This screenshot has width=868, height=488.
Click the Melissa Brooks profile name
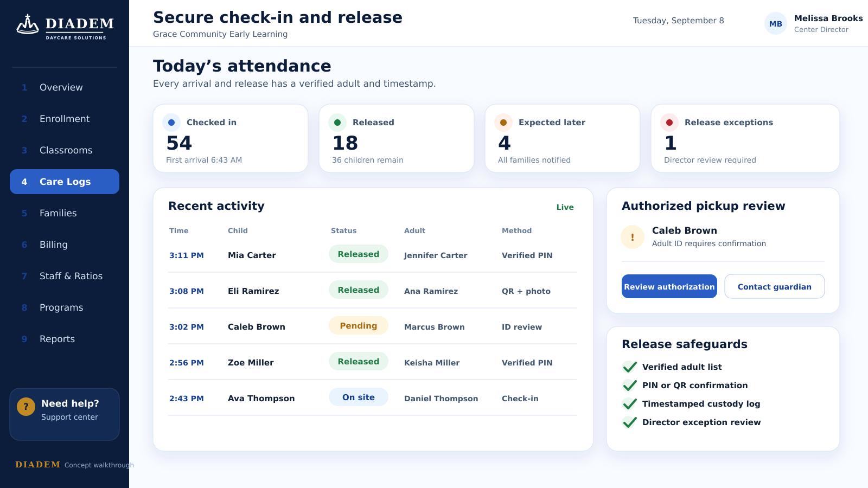coord(828,18)
